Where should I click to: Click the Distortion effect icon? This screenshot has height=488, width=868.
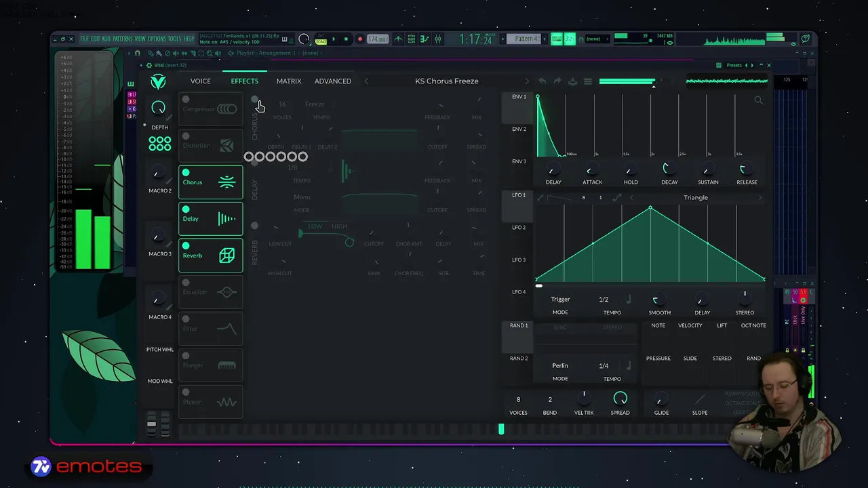[x=227, y=145]
